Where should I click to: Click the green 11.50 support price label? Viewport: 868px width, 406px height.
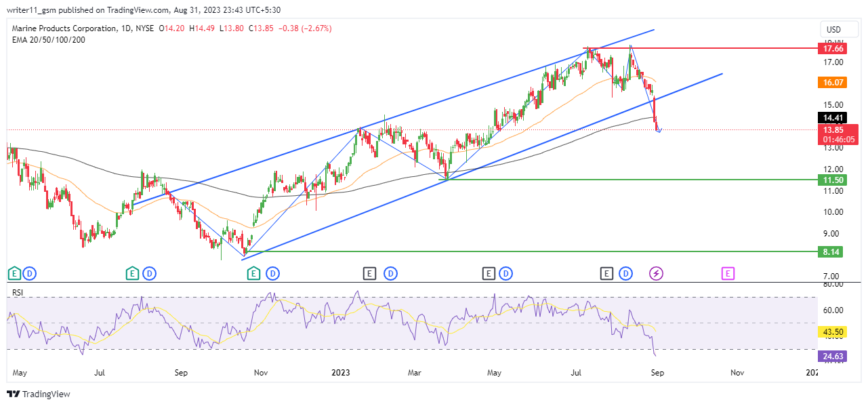pyautogui.click(x=833, y=180)
